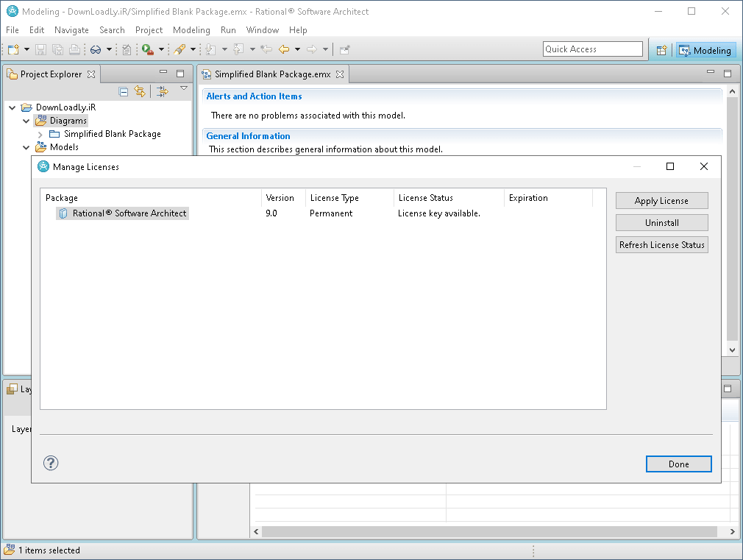Click the Apply License button
Viewport: 743px width, 560px height.
(661, 200)
